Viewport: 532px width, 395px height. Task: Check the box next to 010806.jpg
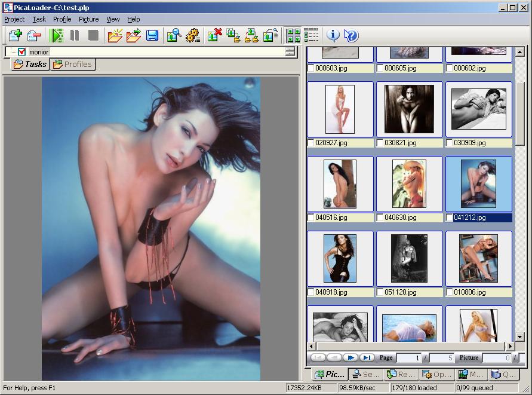[x=450, y=293]
